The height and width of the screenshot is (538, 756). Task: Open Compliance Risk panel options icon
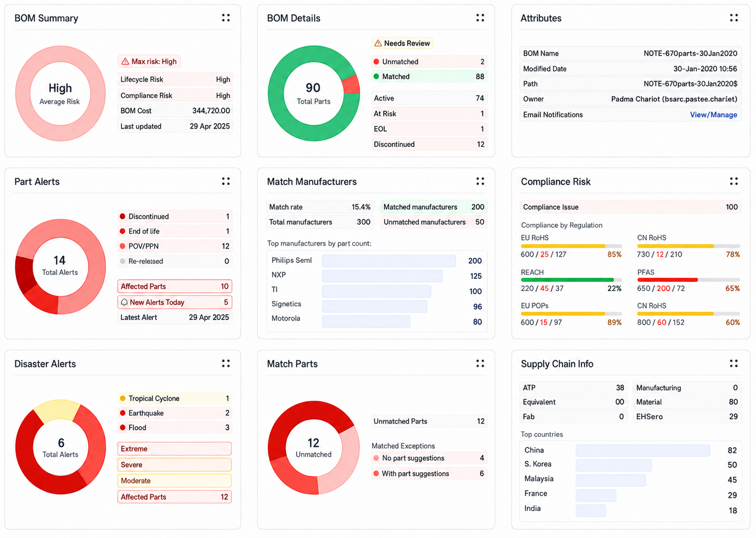click(734, 181)
